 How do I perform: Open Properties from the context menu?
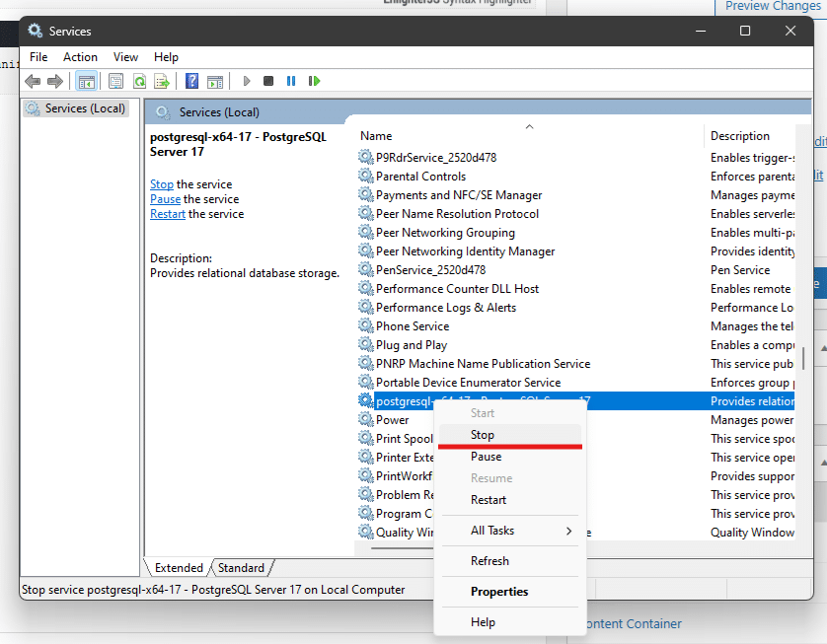click(509, 592)
